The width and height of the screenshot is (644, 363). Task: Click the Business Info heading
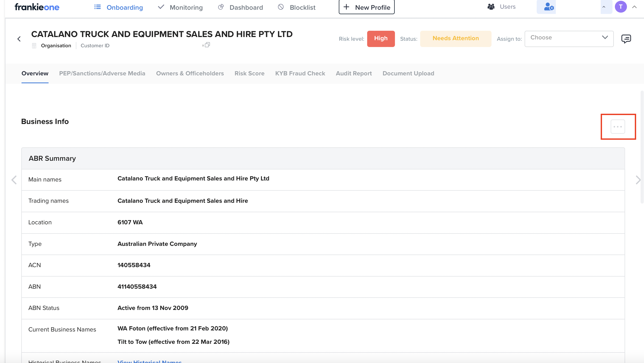pos(45,121)
